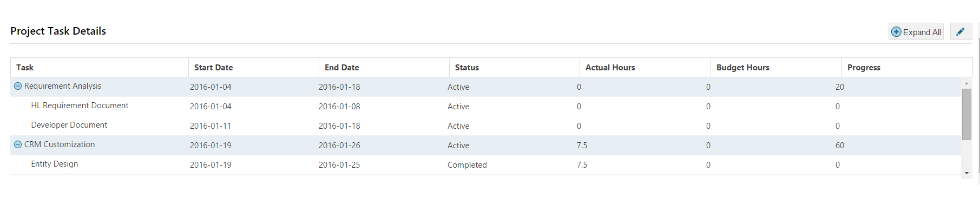The image size is (980, 198).
Task: Click the Expand All button
Action: (x=916, y=32)
